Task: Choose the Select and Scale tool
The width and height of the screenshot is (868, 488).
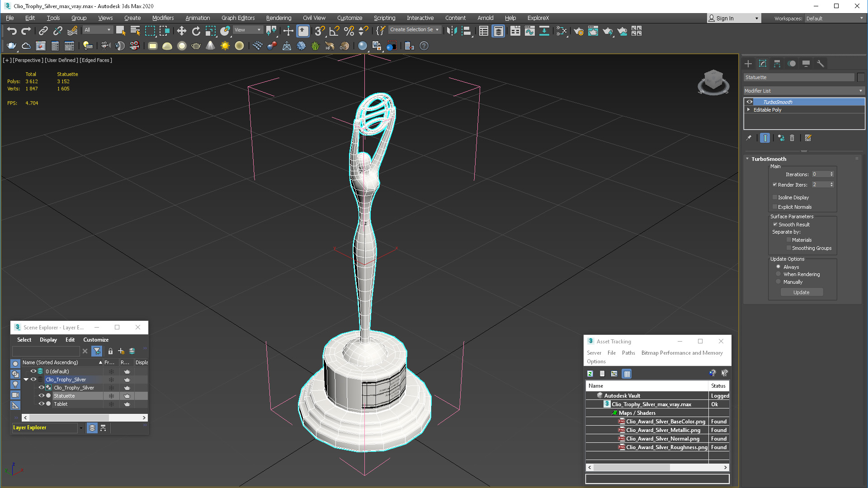Action: point(211,31)
